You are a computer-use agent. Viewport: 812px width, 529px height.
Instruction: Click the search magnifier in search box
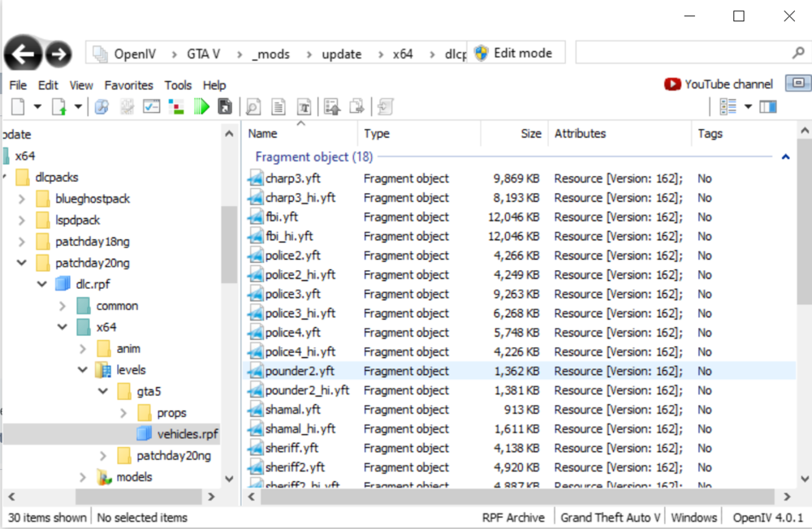point(797,54)
